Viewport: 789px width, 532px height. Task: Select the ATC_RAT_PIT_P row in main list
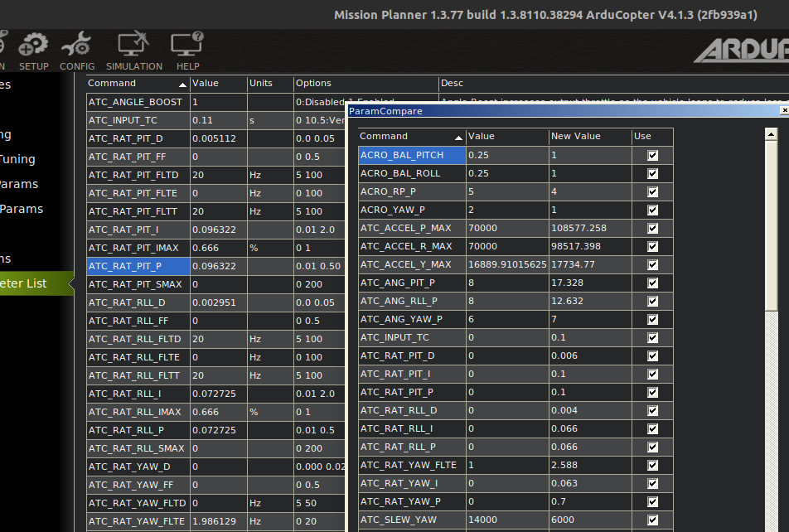(138, 266)
